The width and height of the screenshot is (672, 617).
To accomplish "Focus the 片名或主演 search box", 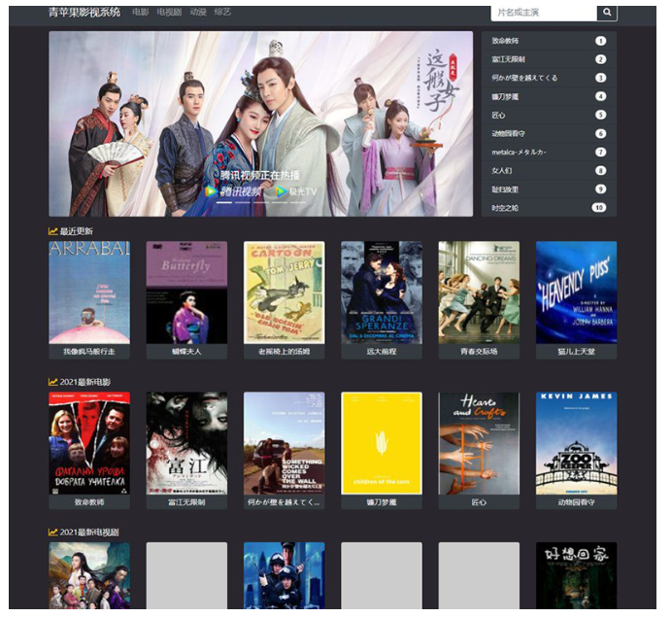I will [x=542, y=13].
